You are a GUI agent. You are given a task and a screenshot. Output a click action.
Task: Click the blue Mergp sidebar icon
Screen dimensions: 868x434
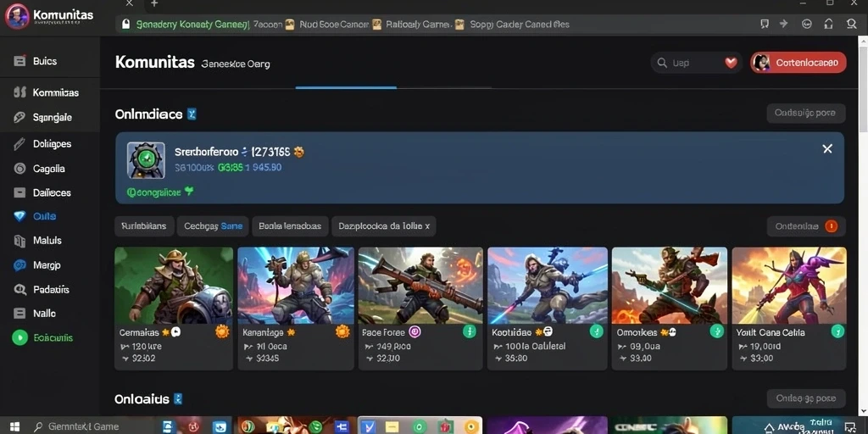[x=19, y=265]
